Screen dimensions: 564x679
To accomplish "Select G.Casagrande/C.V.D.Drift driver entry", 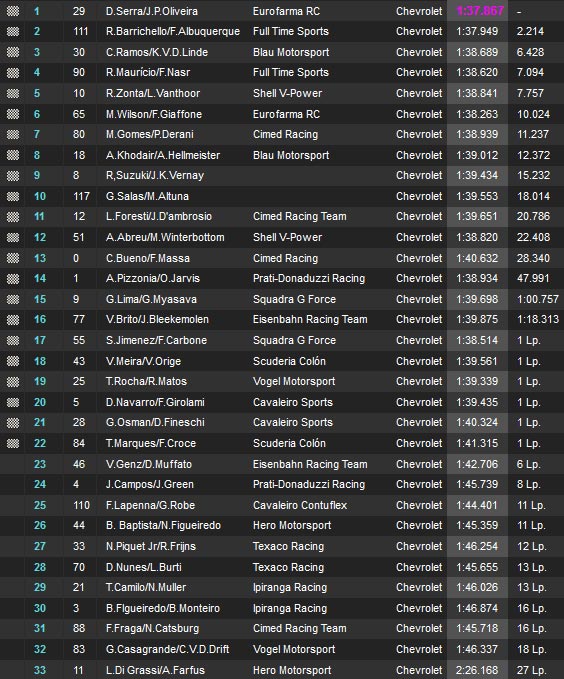I will [x=167, y=649].
